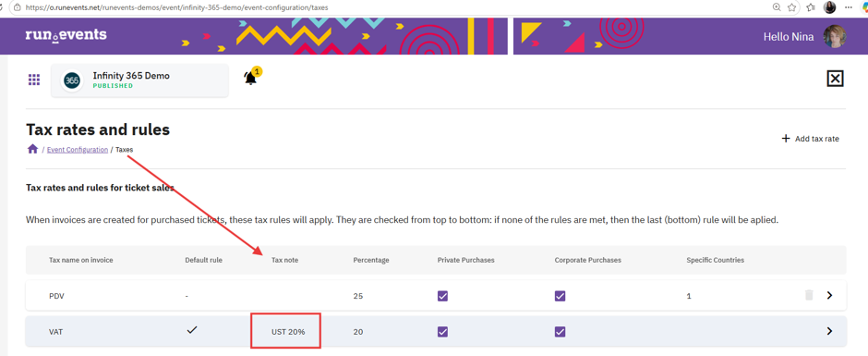
Task: Click Tax rates and rules heading
Action: [x=98, y=129]
